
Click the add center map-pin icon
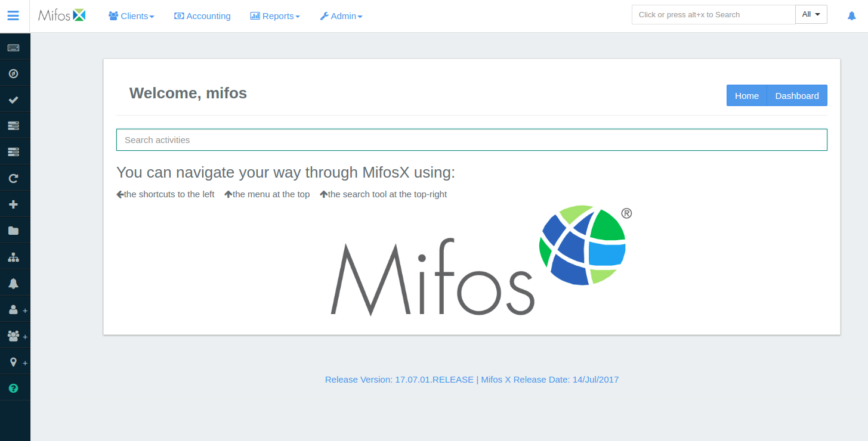pyautogui.click(x=13, y=362)
